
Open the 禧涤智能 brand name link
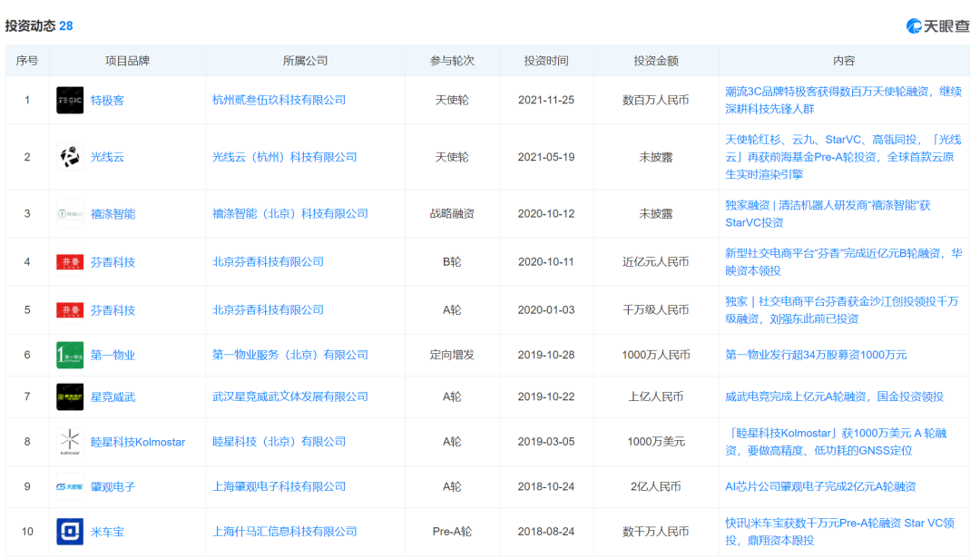point(113,214)
